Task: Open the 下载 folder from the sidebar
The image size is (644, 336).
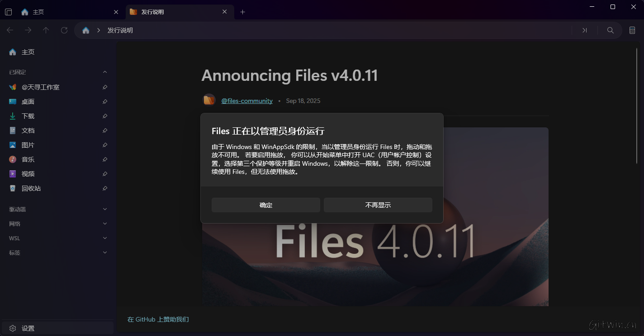Action: [x=28, y=116]
